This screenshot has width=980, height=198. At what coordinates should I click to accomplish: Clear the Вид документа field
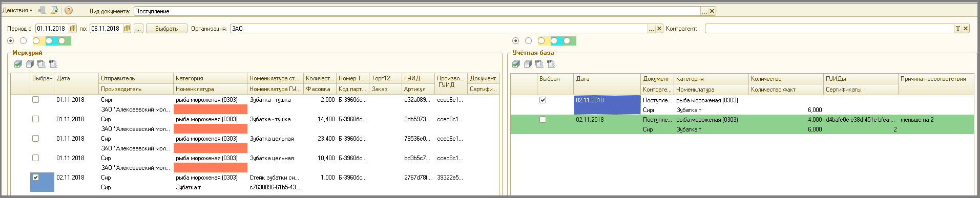pos(712,11)
